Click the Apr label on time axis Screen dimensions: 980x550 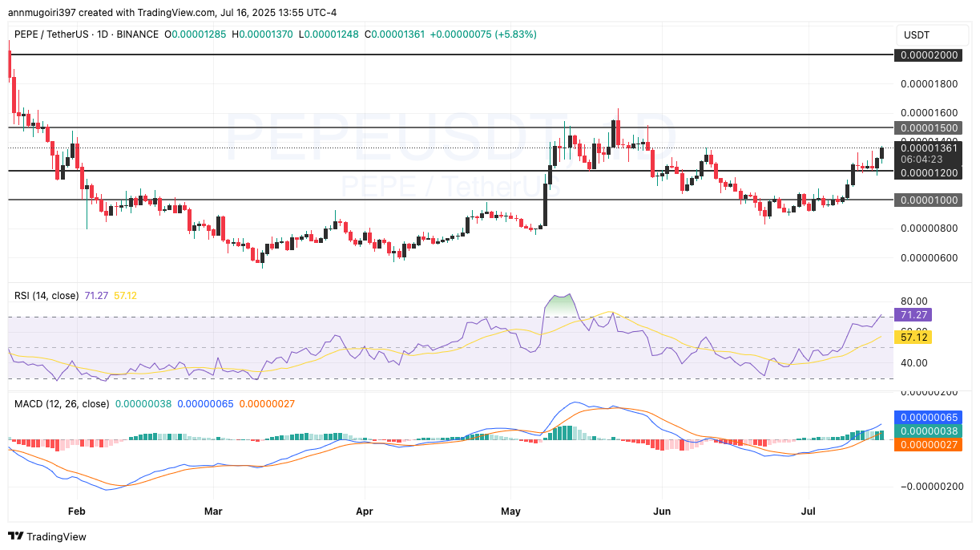[x=365, y=511]
